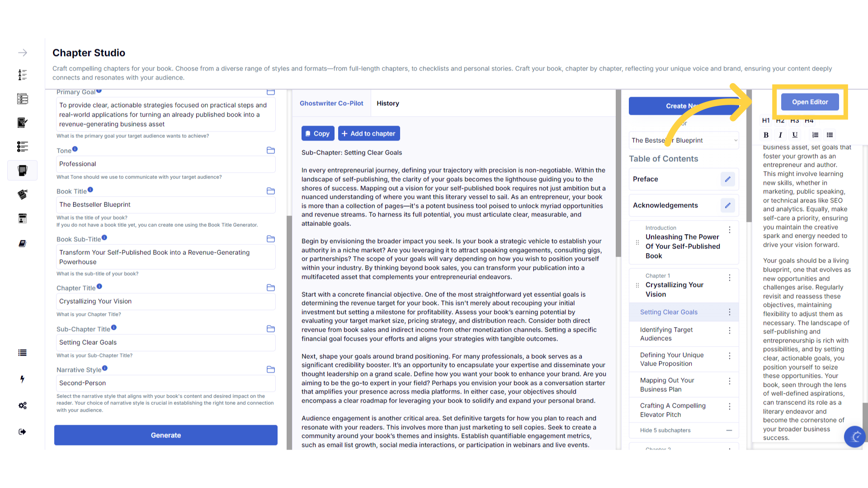Click the Bold formatting icon
This screenshot has height=488, width=868.
point(766,135)
